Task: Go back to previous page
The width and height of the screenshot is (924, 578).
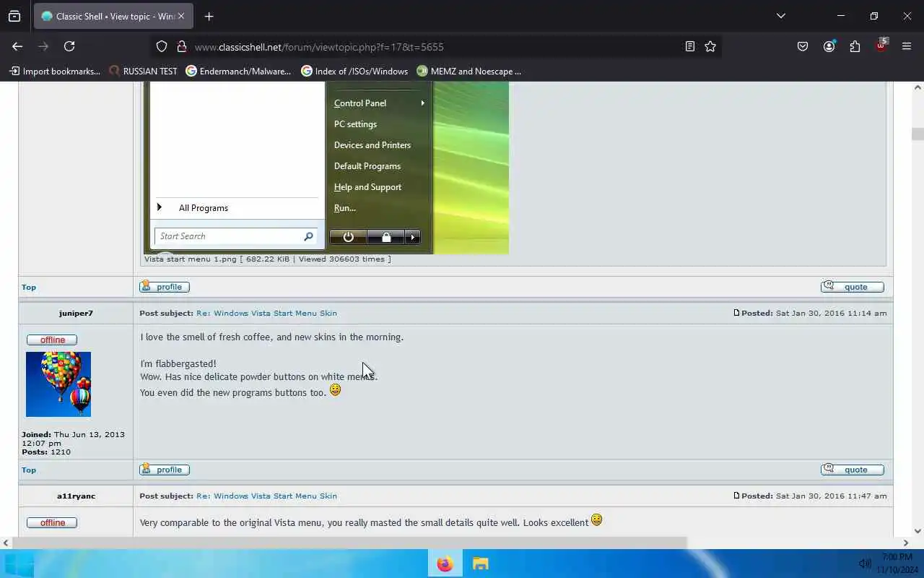Action: [17, 46]
